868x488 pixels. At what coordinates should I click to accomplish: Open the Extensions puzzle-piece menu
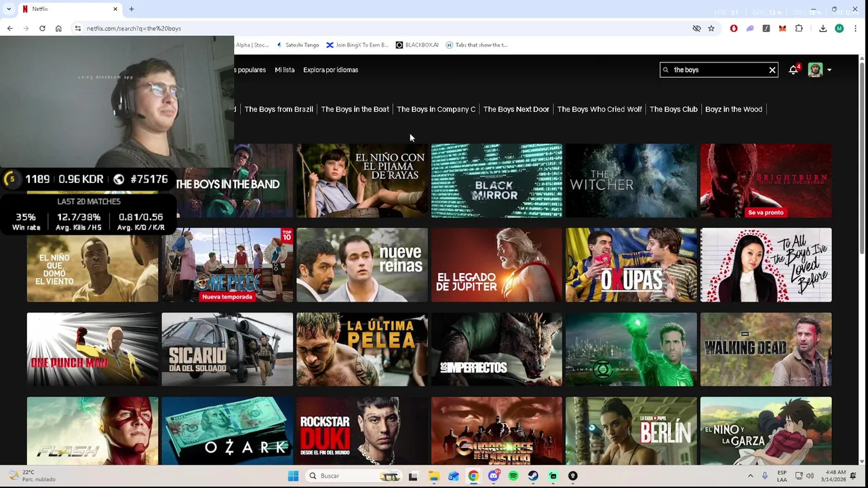799,28
